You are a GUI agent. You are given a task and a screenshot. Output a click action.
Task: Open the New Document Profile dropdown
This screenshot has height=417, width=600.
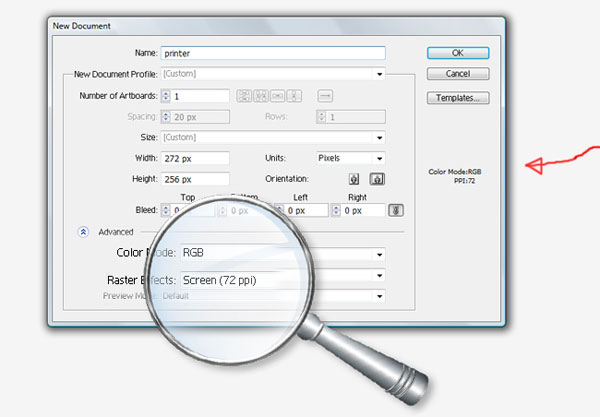coord(273,74)
